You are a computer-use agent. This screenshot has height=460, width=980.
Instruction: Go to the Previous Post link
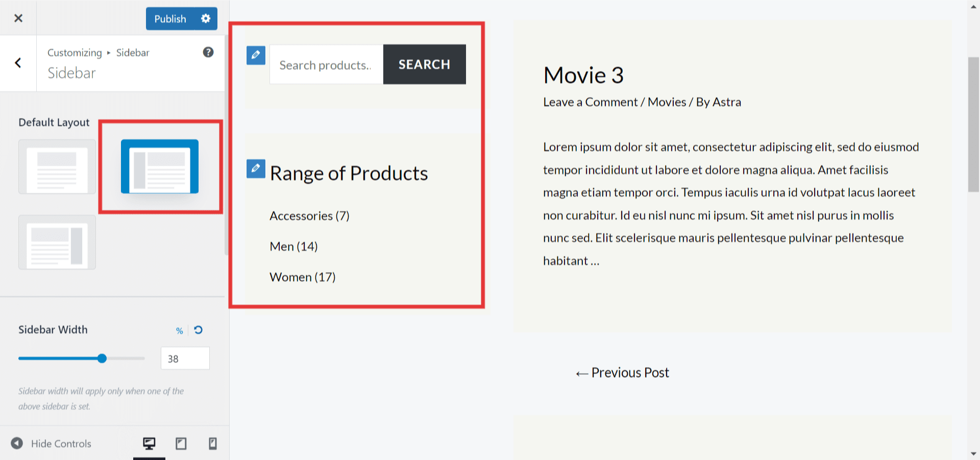[622, 373]
